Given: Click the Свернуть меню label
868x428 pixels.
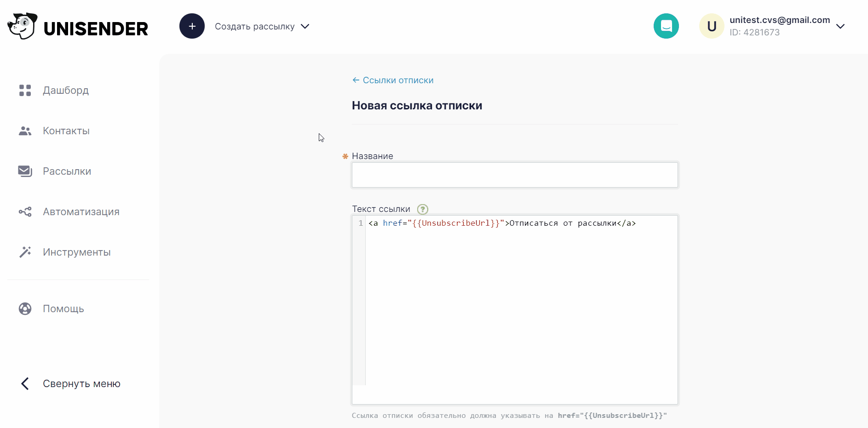Looking at the screenshot, I should (x=81, y=384).
